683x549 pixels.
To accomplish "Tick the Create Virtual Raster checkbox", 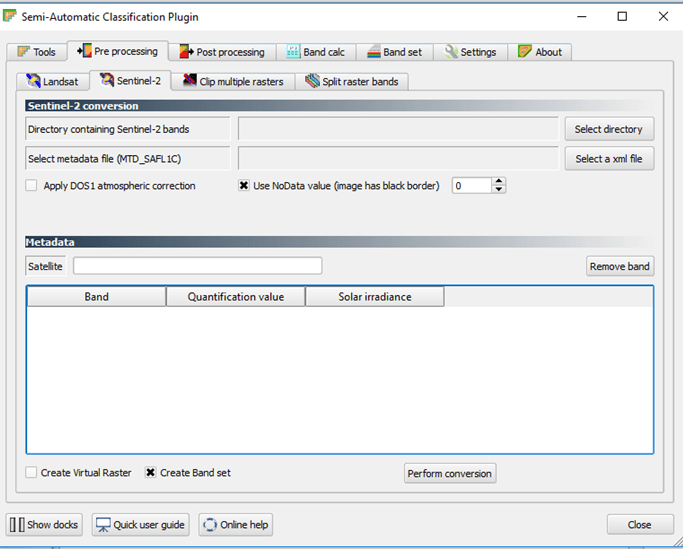I will (x=32, y=473).
